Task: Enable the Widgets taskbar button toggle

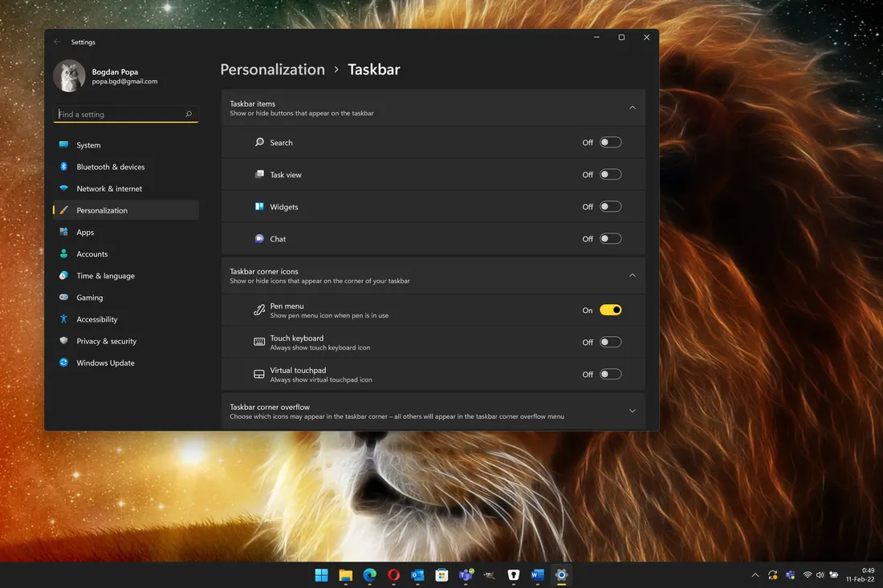Action: [610, 207]
